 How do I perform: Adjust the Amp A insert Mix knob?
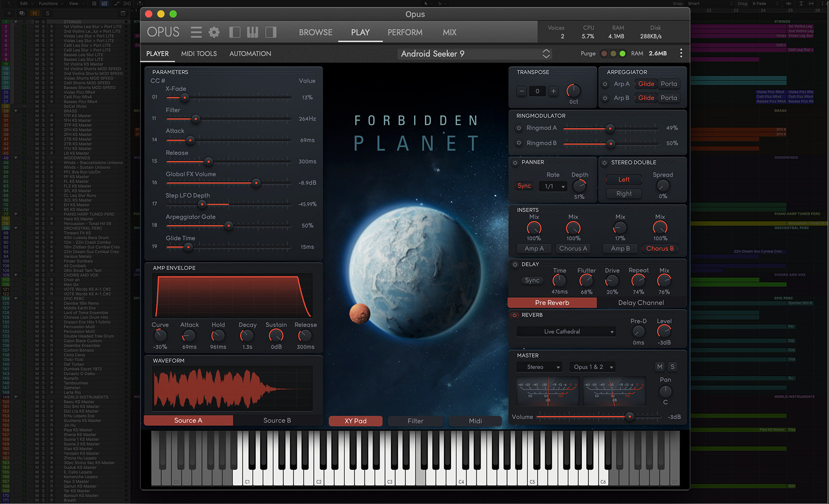(x=534, y=228)
